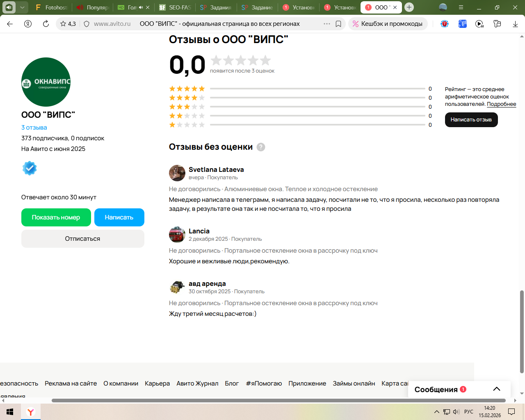
Task: Bookmark this page with the bookmark icon
Action: (x=338, y=24)
